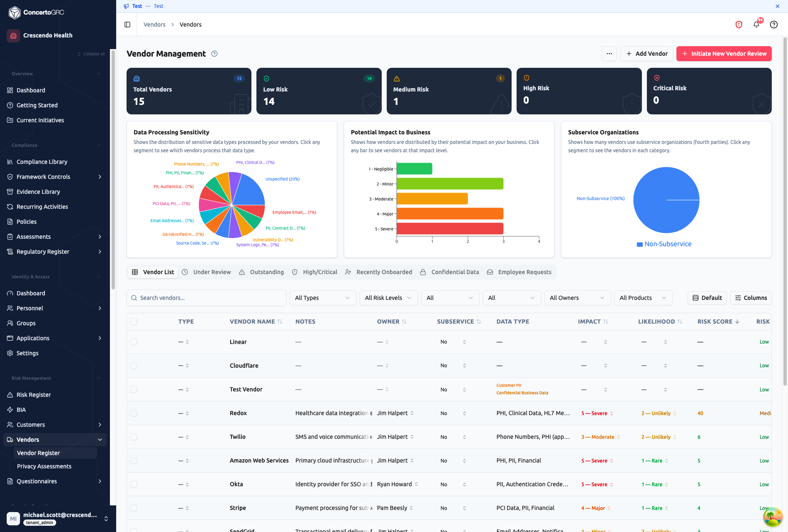Image resolution: width=788 pixels, height=532 pixels.
Task: Open Compliance Library in sidebar
Action: click(42, 162)
